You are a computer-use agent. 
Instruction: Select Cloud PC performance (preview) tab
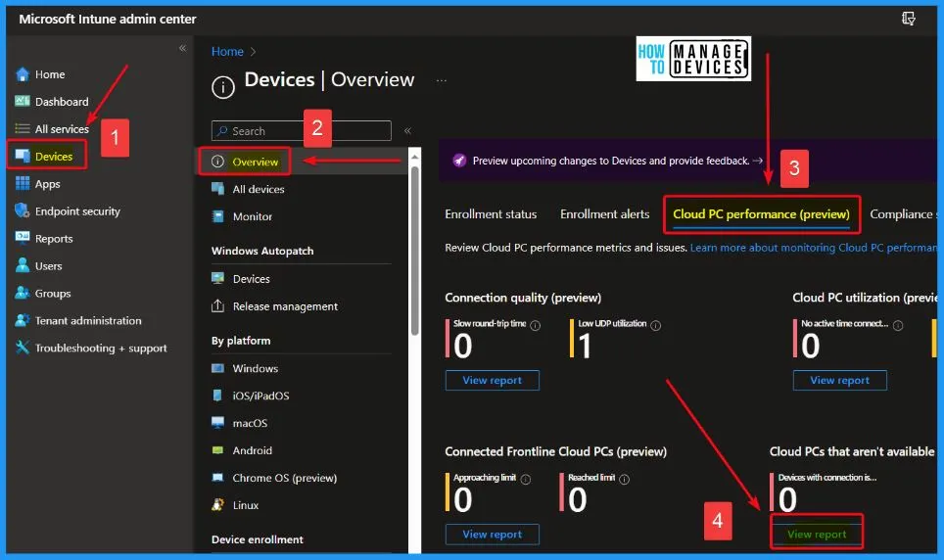coord(761,214)
